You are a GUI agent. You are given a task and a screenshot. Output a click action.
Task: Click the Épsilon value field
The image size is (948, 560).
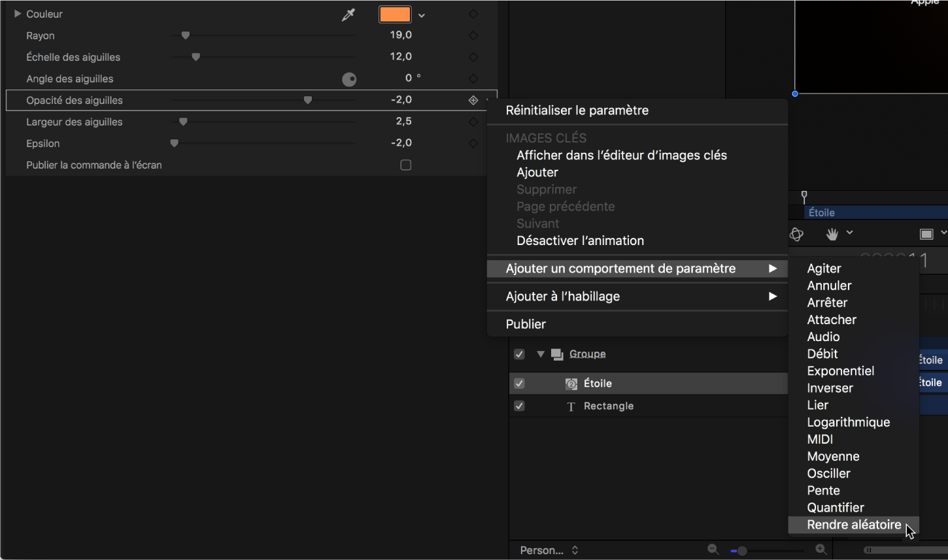pyautogui.click(x=401, y=143)
